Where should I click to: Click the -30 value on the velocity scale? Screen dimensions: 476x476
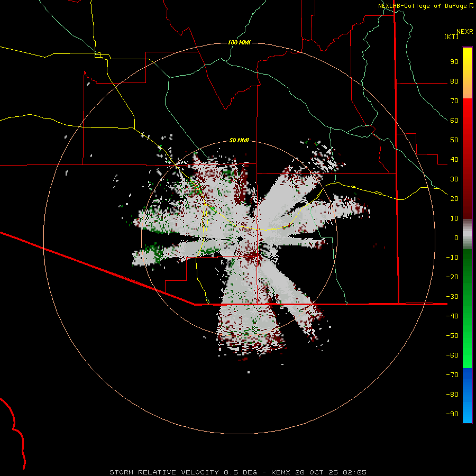(x=452, y=297)
